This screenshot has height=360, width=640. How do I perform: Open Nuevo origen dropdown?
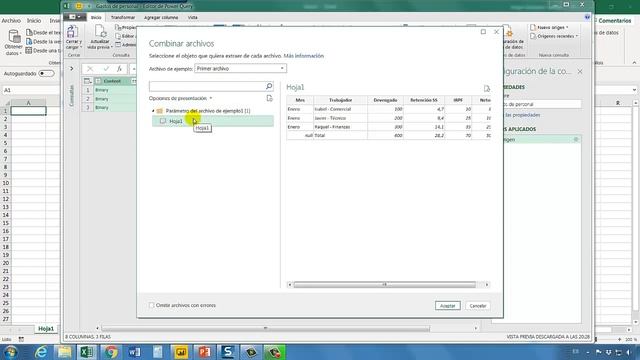click(x=549, y=27)
